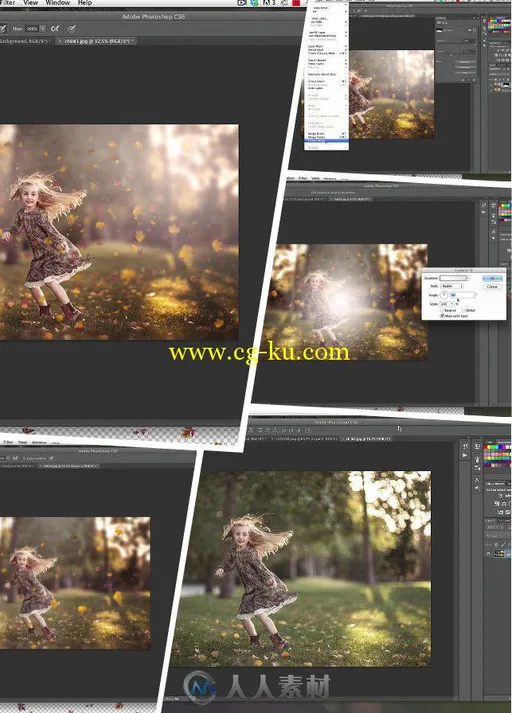The height and width of the screenshot is (713, 512).
Task: Open the Help menu in top-left window
Action: (x=85, y=2)
